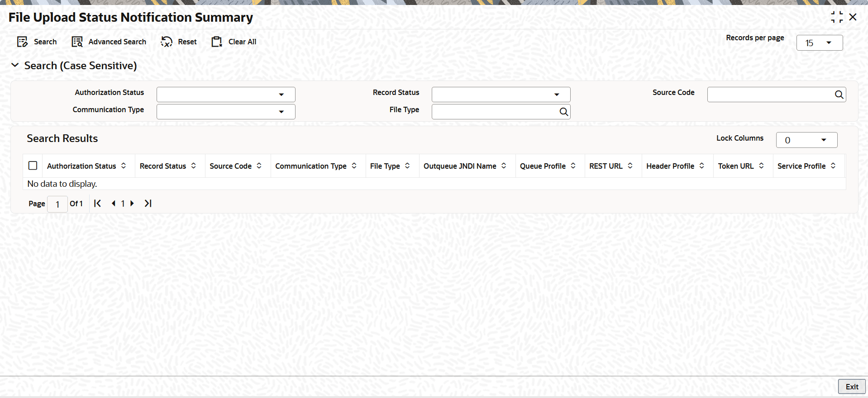Click the restore window size icon
Viewport: 868px width, 398px height.
(837, 17)
